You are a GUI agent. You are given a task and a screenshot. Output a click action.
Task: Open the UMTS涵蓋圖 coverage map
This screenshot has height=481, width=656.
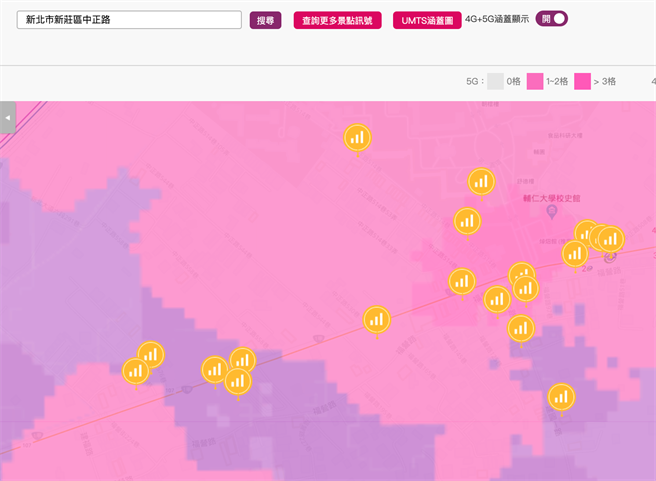coord(426,20)
